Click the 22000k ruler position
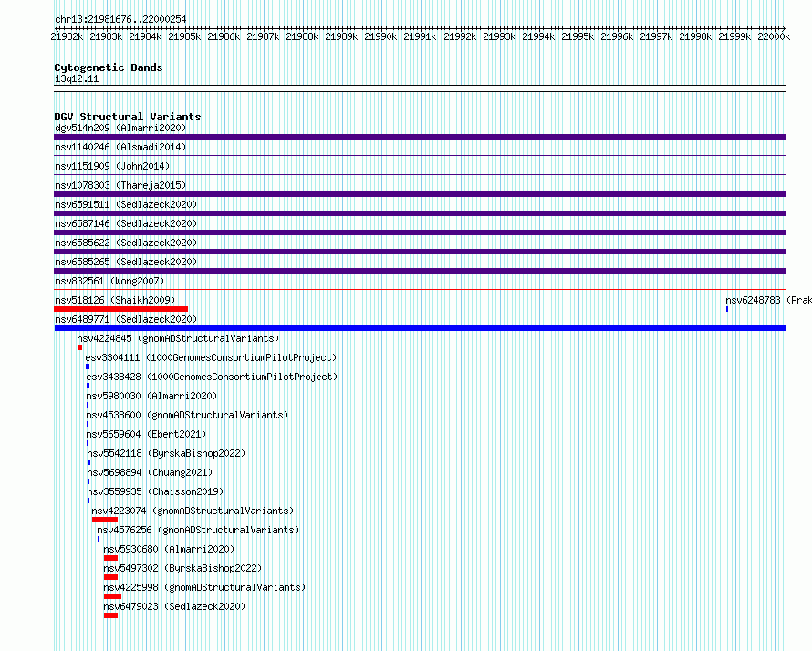 coord(774,36)
